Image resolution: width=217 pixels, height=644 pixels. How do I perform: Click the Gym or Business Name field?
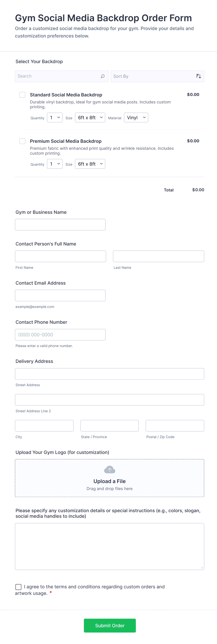point(60,225)
